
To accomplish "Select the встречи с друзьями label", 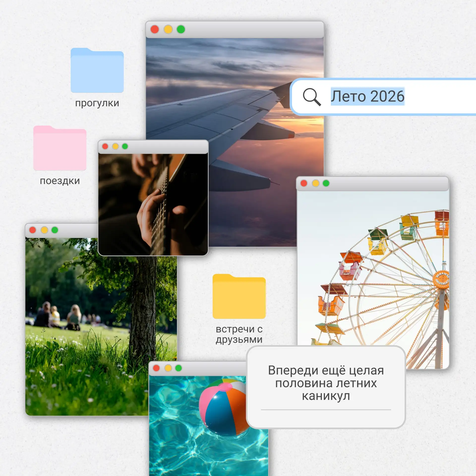I will [x=239, y=334].
